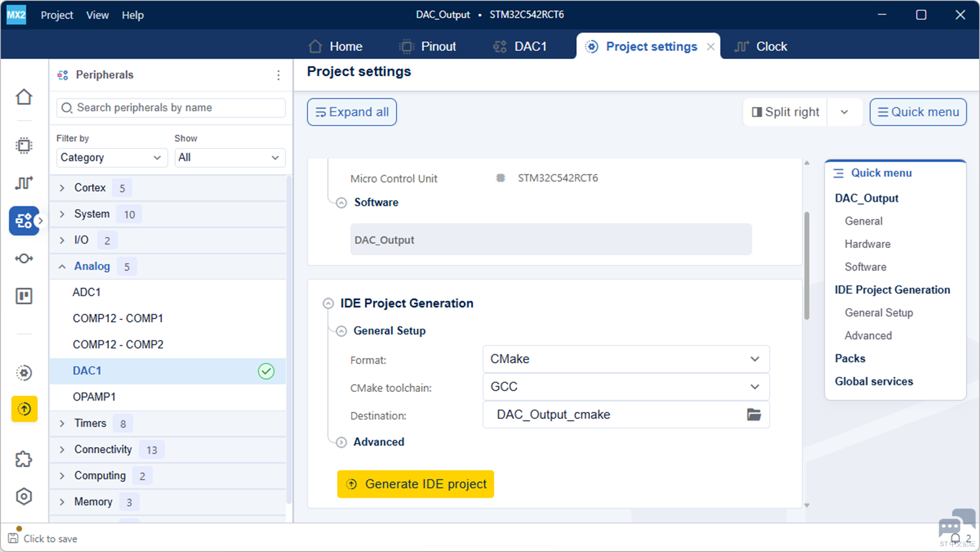Open the Pinout chip icon in sidebar
Image resolution: width=980 pixels, height=552 pixels.
pyautogui.click(x=24, y=145)
